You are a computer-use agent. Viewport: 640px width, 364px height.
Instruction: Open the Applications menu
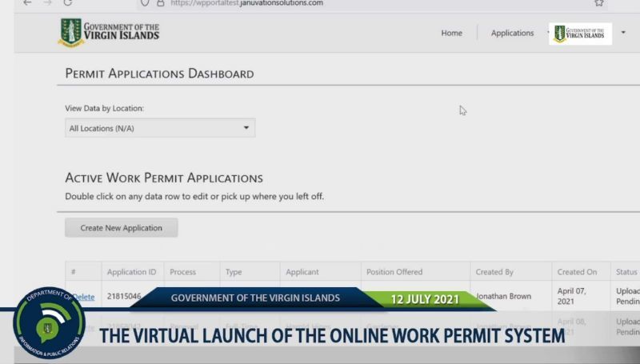[x=512, y=33]
